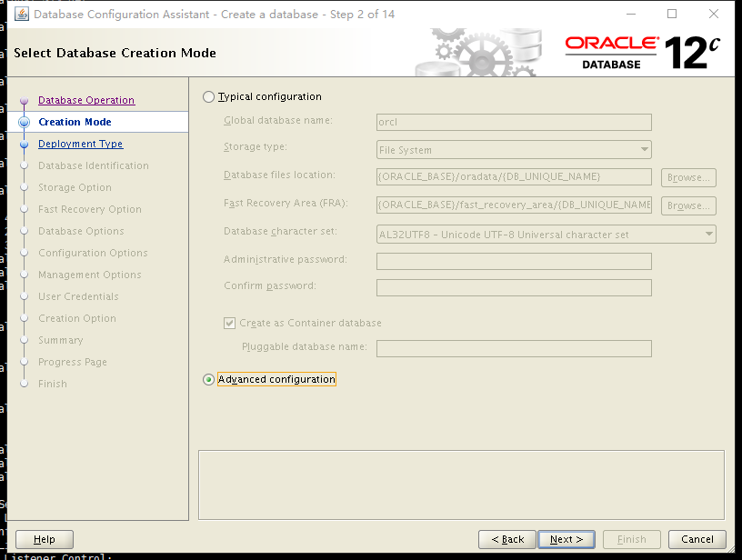Image resolution: width=742 pixels, height=560 pixels.
Task: Maximize the Database Configuration Assistant window
Action: click(672, 15)
